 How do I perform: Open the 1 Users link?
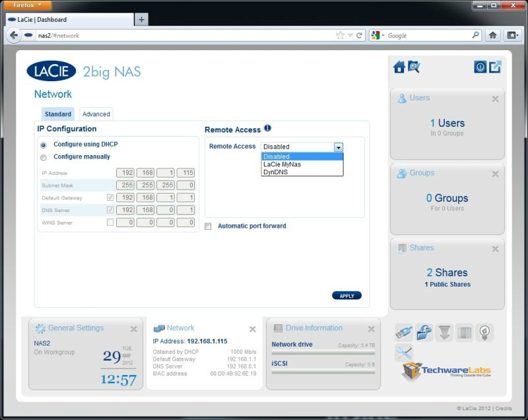[447, 123]
